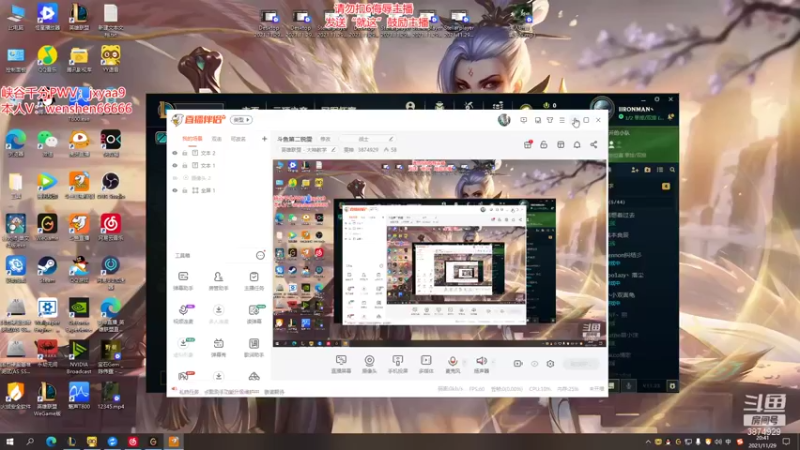This screenshot has height=450, width=800.
Task: Click the layout panel icon in room toolbar
Action: pos(561,145)
